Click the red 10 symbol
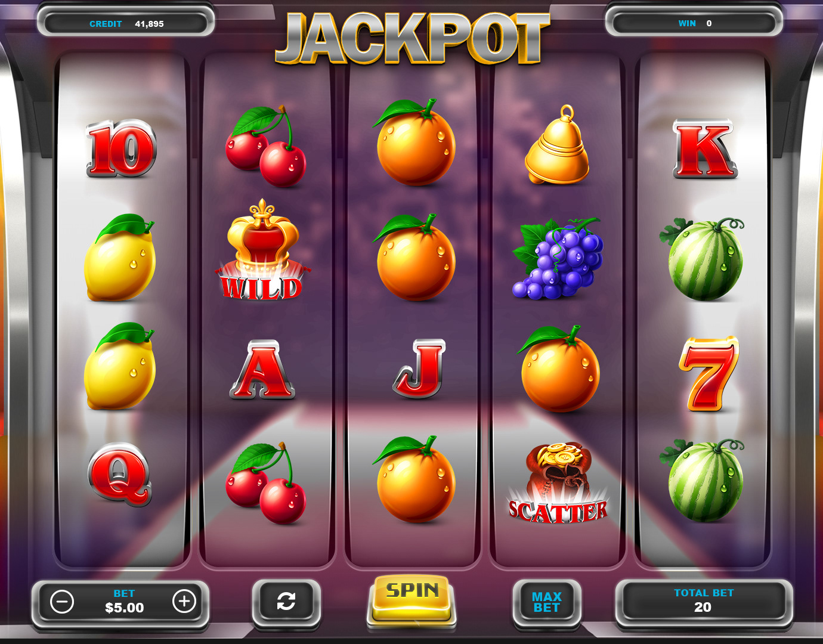The image size is (823, 644). click(122, 148)
